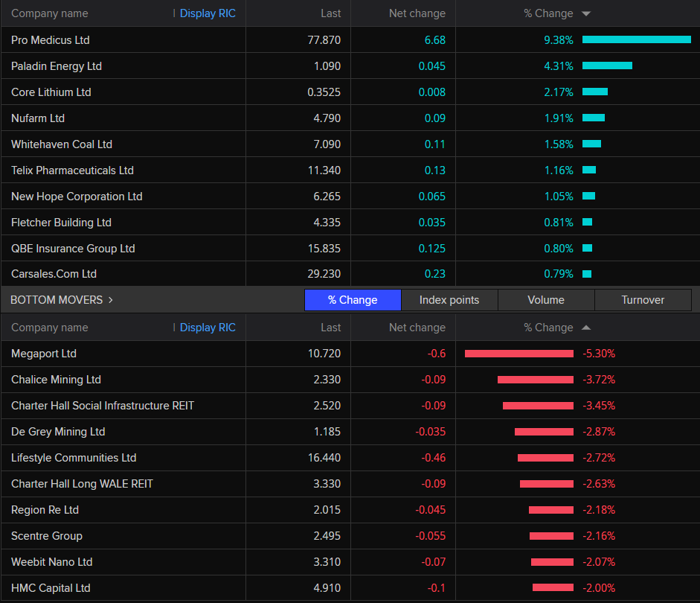This screenshot has height=603, width=700.
Task: Click HMC Capital last price 4.910
Action: coord(327,588)
